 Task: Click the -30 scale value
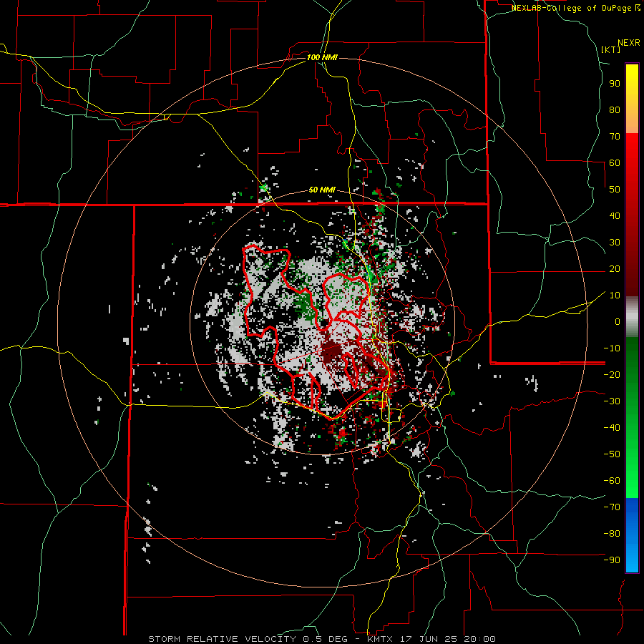click(612, 401)
